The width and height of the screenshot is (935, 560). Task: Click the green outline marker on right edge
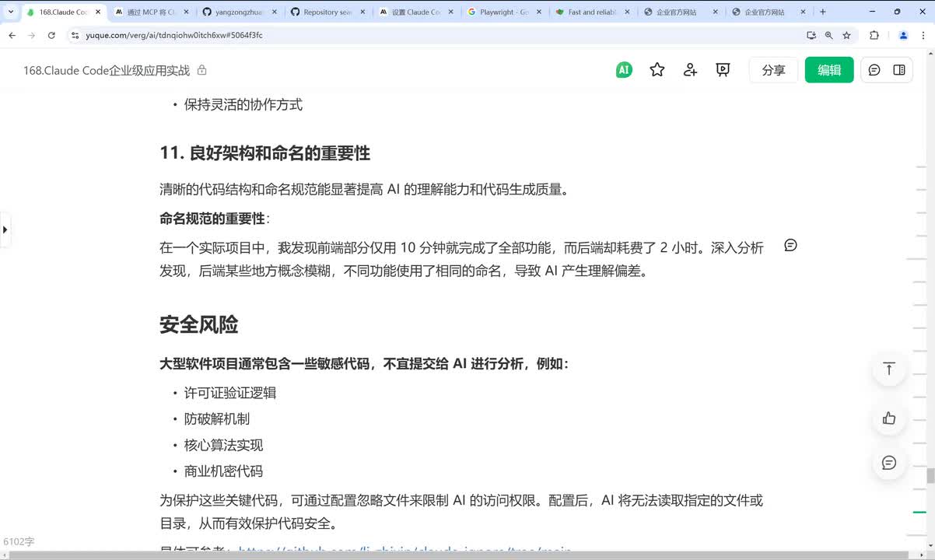pyautogui.click(x=919, y=513)
